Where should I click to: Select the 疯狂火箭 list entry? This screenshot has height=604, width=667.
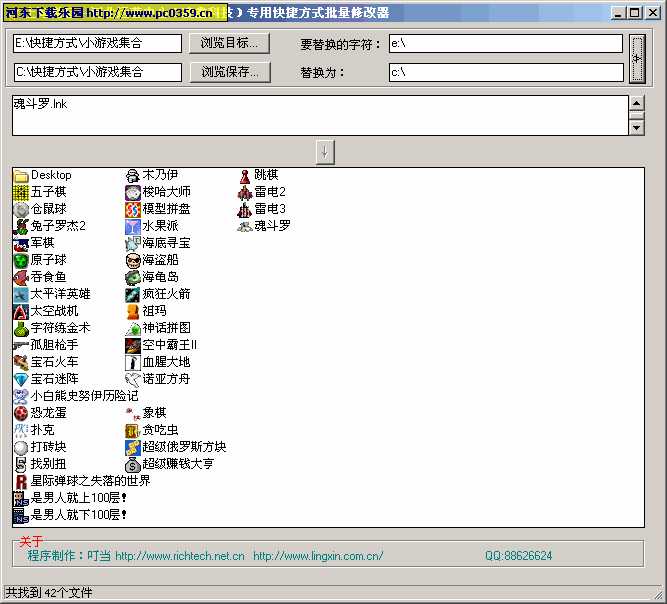point(158,294)
